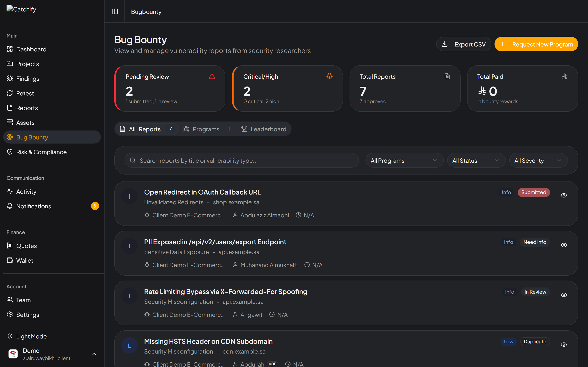588x367 pixels.
Task: Click the Notifications bell icon
Action: (10, 206)
